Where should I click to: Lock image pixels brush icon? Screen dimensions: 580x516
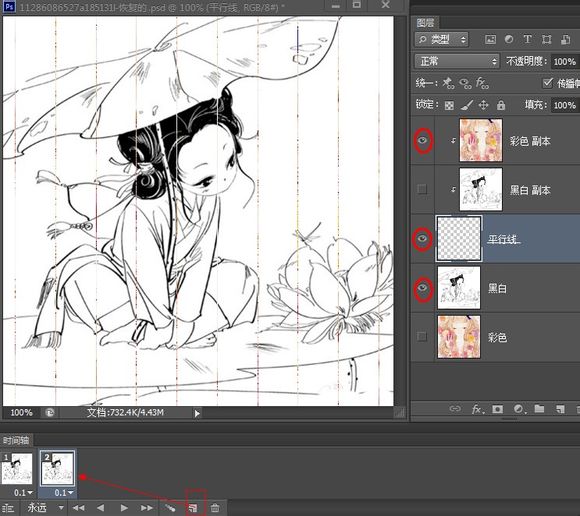467,105
